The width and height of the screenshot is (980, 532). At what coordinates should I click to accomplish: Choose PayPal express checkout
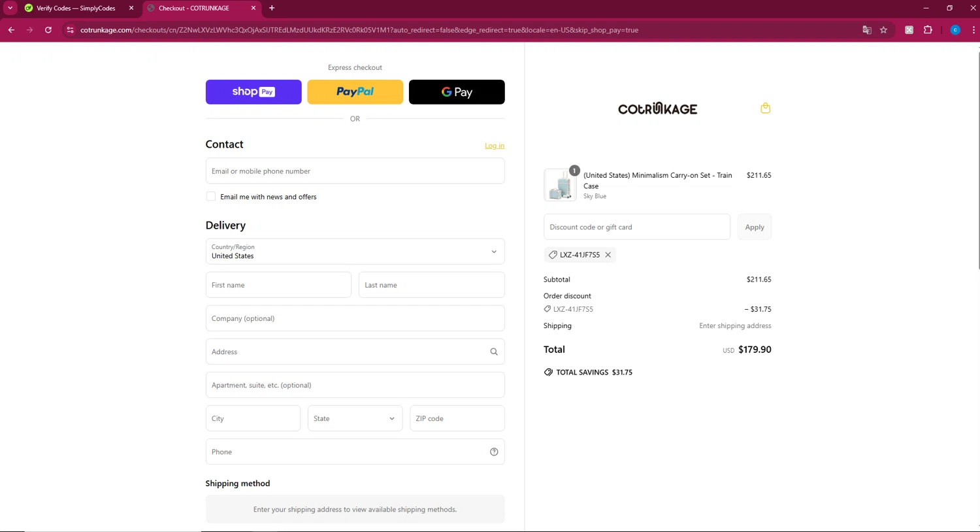pos(355,92)
